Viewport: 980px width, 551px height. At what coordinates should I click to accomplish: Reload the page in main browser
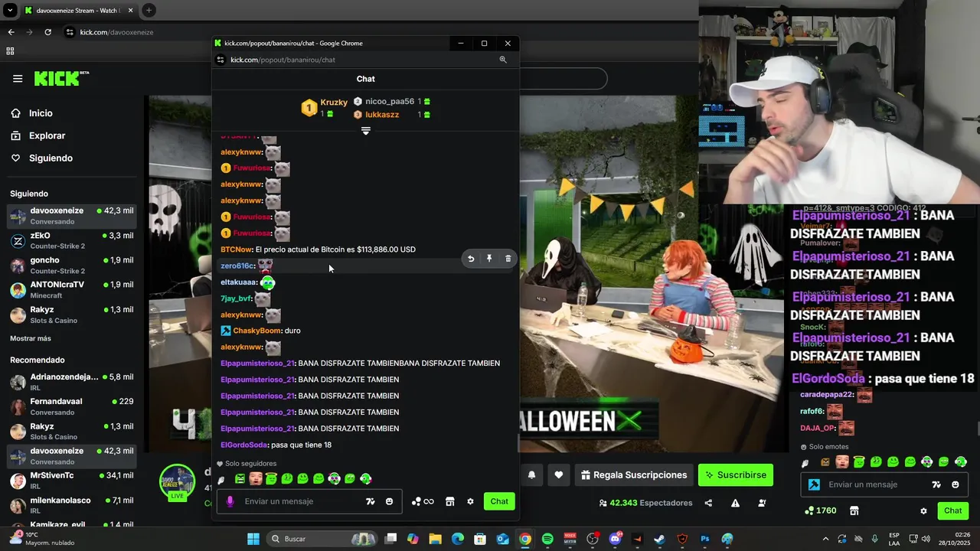tap(47, 32)
